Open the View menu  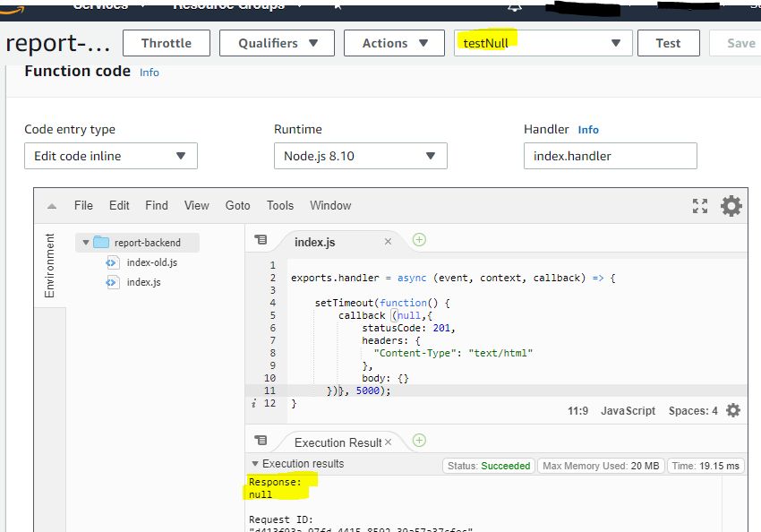tap(197, 205)
